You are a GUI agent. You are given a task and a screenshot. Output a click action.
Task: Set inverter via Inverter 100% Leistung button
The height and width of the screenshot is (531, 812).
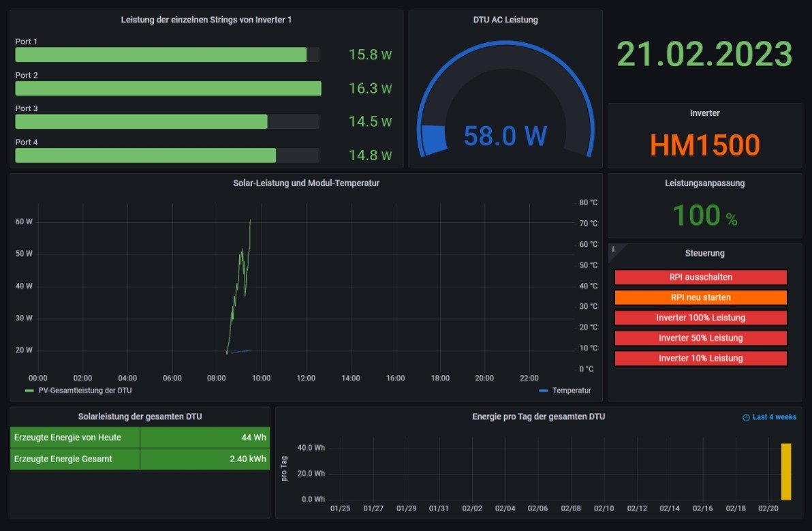[700, 318]
